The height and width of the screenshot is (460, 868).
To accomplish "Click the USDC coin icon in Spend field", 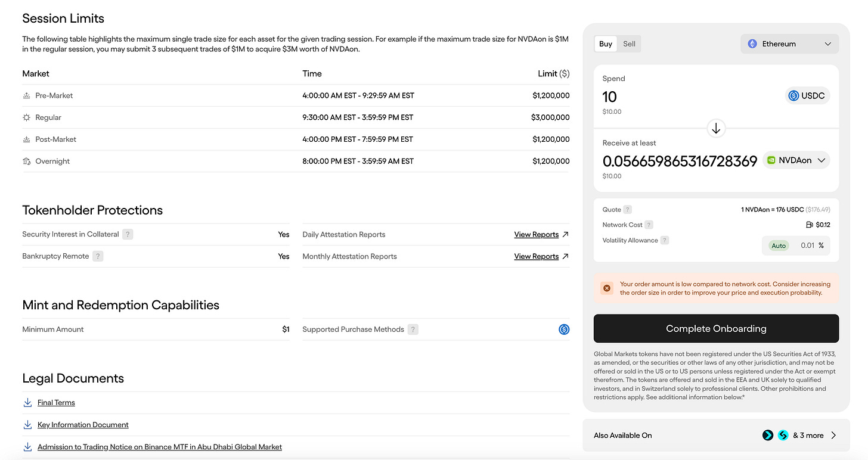I will coord(793,96).
